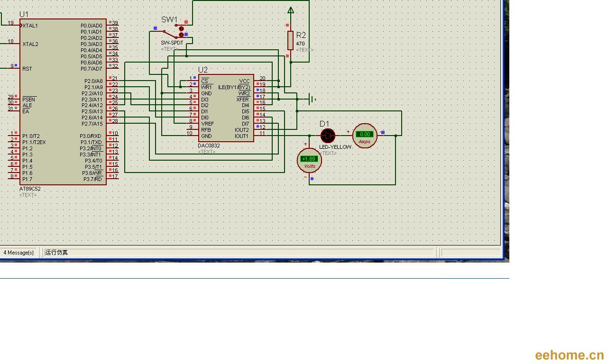Click the U2 reference label
Screen dimensions: 607x364
point(203,70)
